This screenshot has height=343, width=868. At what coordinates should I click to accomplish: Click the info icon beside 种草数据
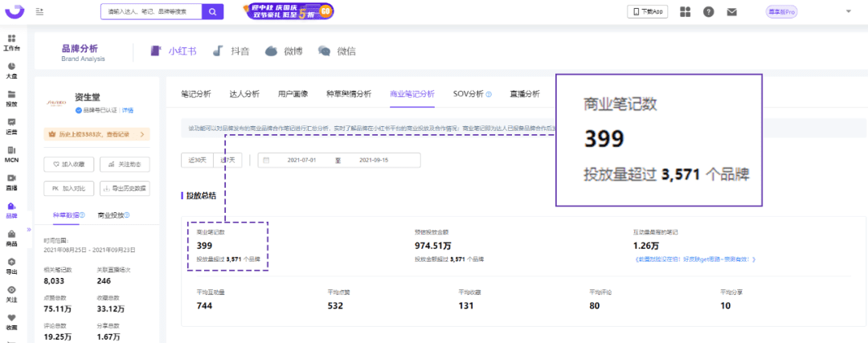click(x=83, y=215)
